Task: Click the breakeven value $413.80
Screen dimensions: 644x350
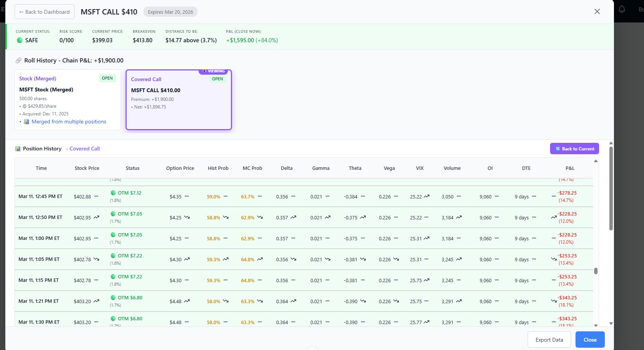Action: [x=143, y=40]
